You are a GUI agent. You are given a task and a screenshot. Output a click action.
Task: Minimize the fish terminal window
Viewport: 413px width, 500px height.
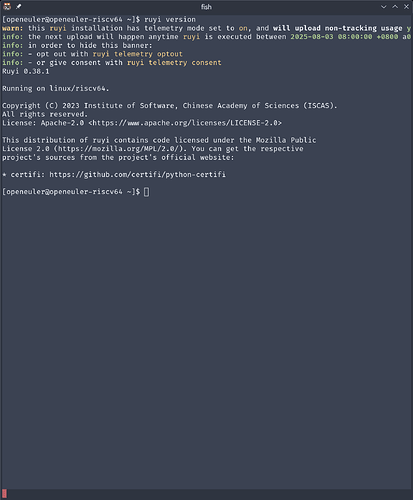tap(384, 7)
